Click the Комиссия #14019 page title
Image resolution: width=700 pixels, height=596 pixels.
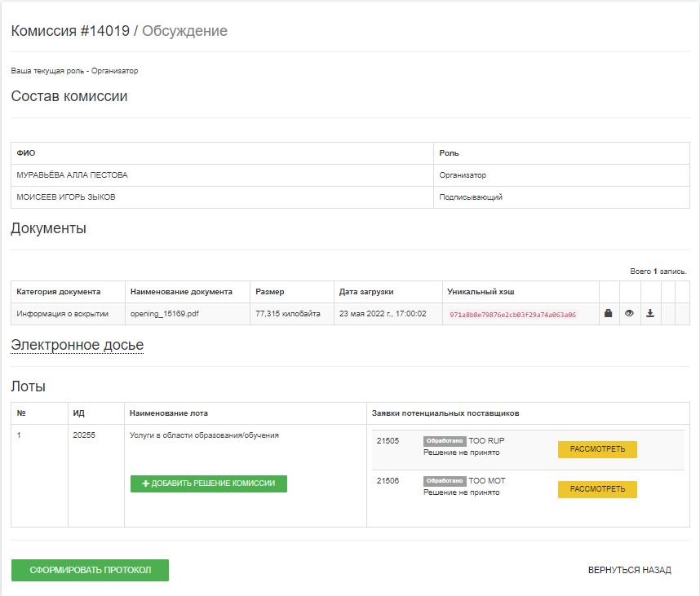70,31
